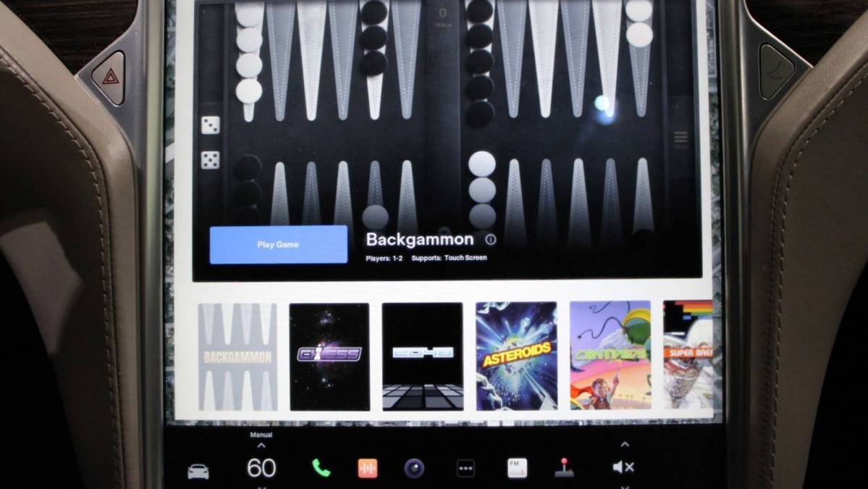868x489 pixels.
Task: Click the upper die on the board
Action: point(211,125)
